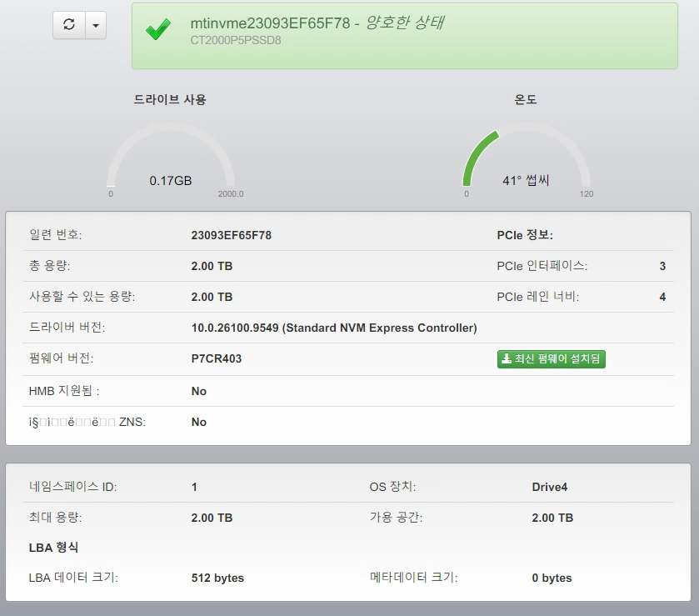Click the PCIe 인터페이스 label
Viewport: 699px width, 616px height.
(542, 266)
